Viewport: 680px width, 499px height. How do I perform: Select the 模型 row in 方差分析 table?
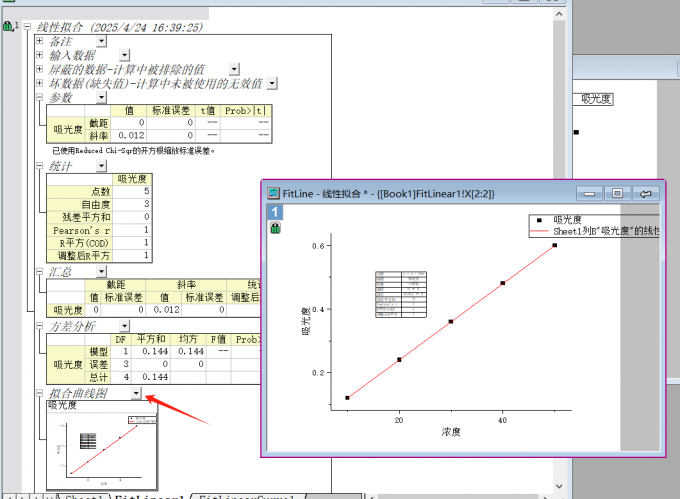tap(98, 352)
